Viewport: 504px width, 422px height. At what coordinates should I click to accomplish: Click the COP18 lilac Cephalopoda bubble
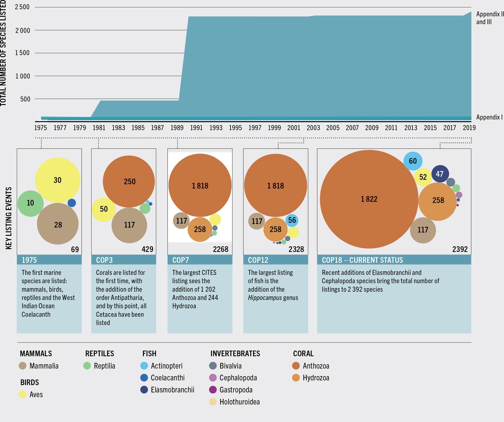459,195
